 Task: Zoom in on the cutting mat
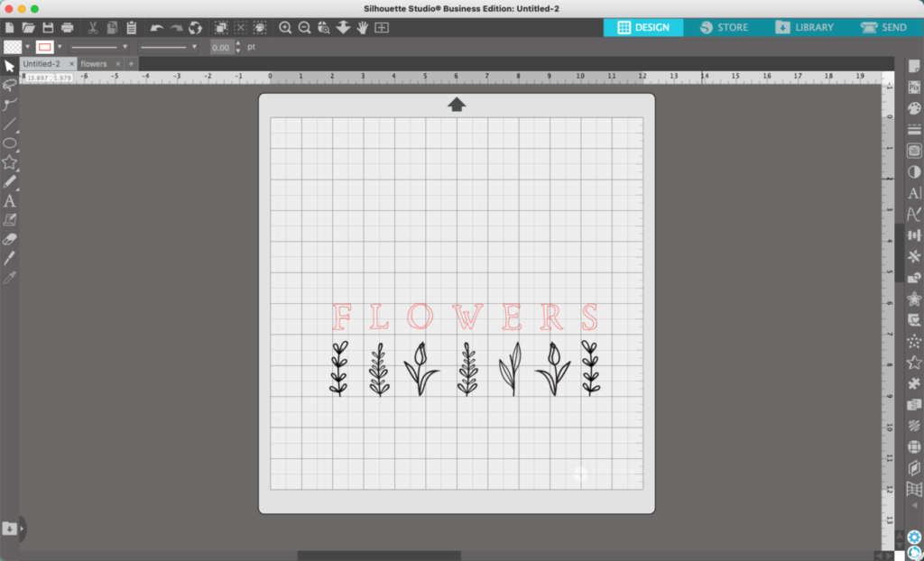(285, 28)
